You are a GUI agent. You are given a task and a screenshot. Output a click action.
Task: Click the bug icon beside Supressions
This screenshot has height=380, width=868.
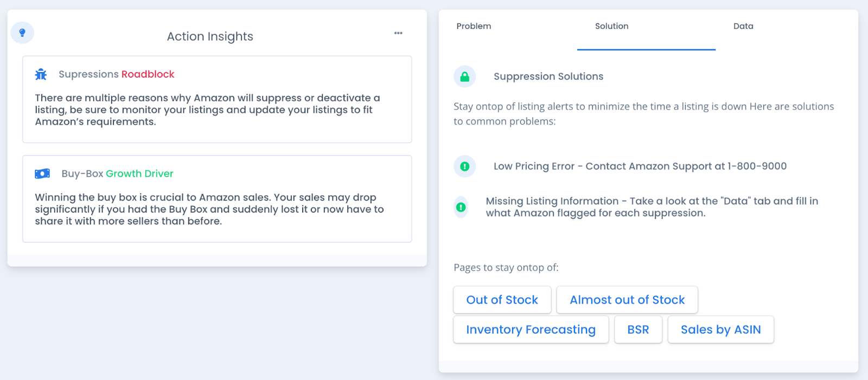41,74
